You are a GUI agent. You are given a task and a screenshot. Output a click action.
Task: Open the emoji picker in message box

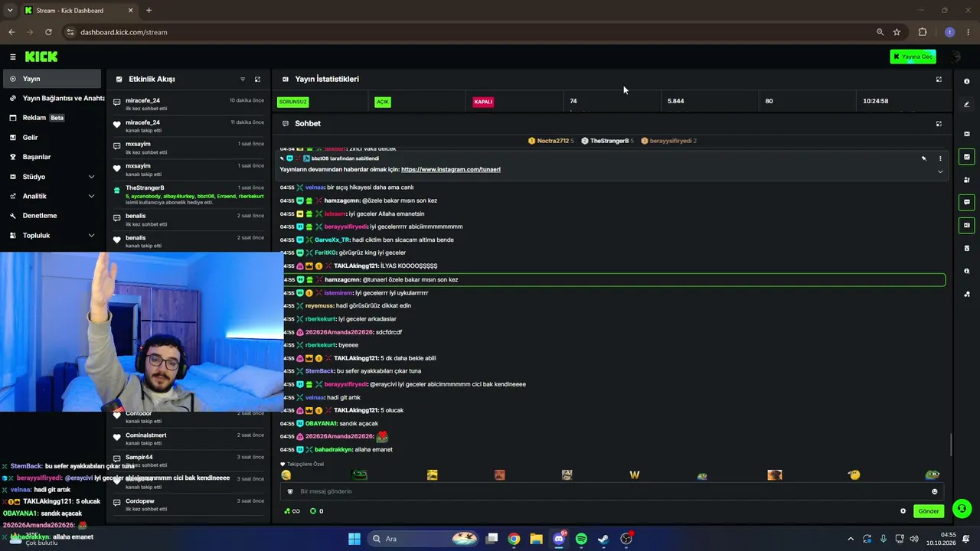(x=934, y=491)
